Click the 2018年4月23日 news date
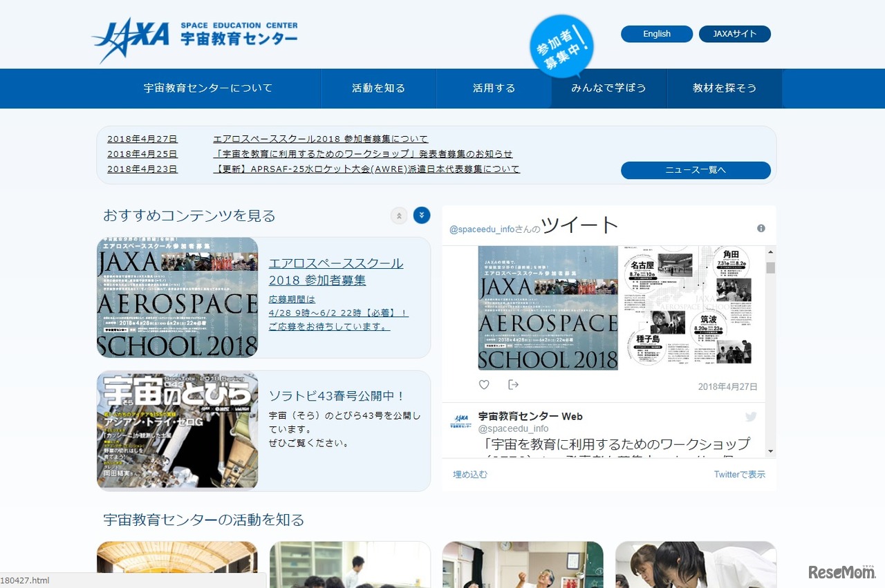Screen dimensions: 885x588 (x=142, y=169)
